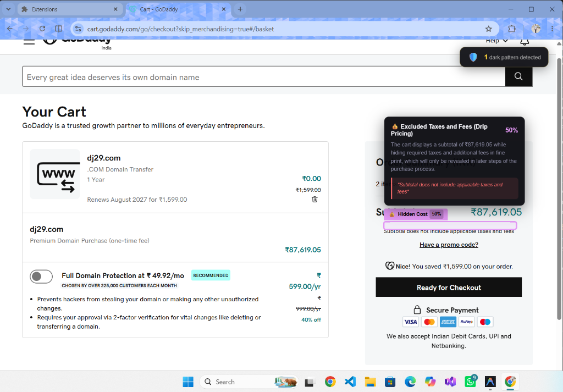
Task: Click the RECOMMENDED badge
Action: (x=211, y=275)
